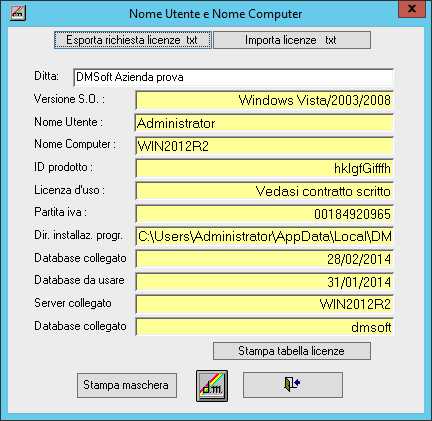Image resolution: width=432 pixels, height=421 pixels.
Task: Click the Ditta: label
Action: [46, 76]
